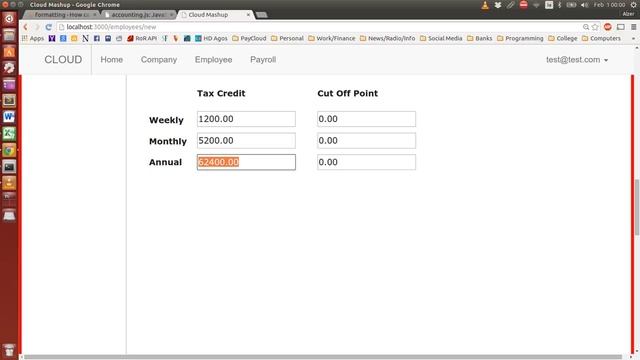This screenshot has height=360, width=640.
Task: Open the volume indicator
Action: [584, 5]
